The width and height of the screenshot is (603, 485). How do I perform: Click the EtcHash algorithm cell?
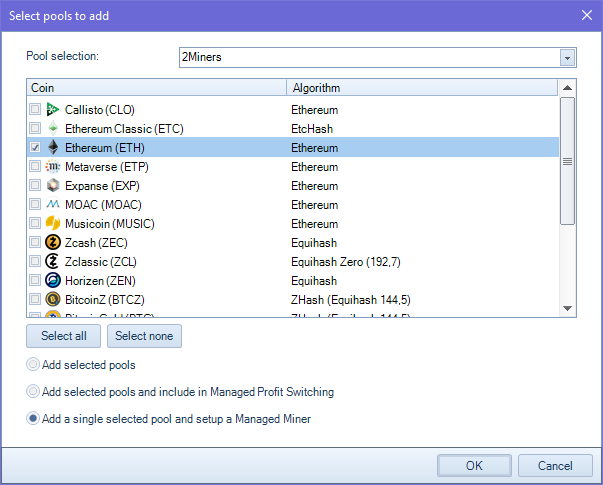(312, 128)
